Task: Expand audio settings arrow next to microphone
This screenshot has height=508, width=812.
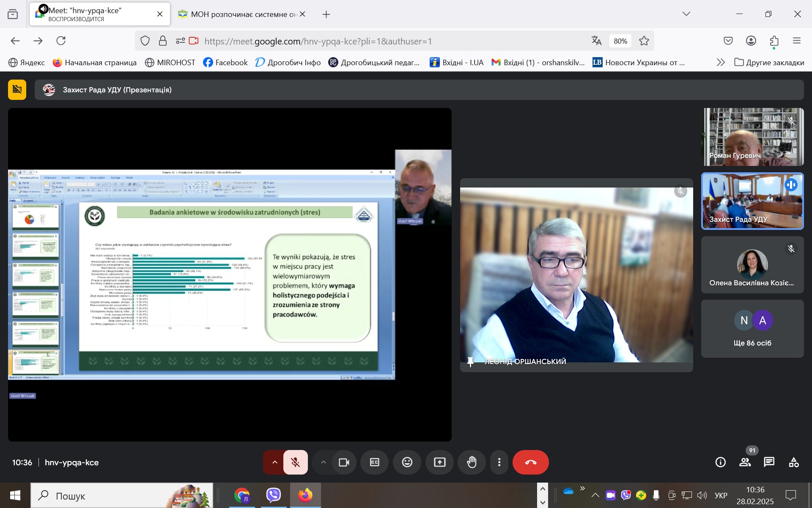Action: click(274, 462)
